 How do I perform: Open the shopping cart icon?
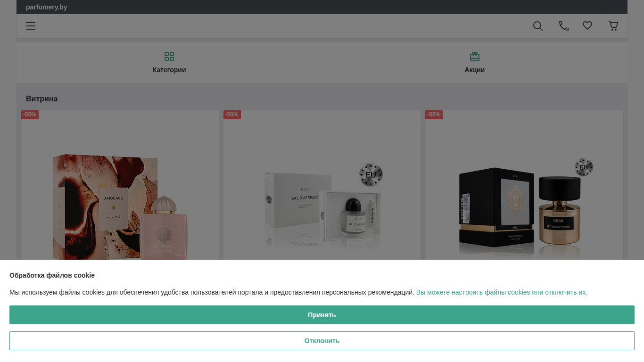click(613, 26)
